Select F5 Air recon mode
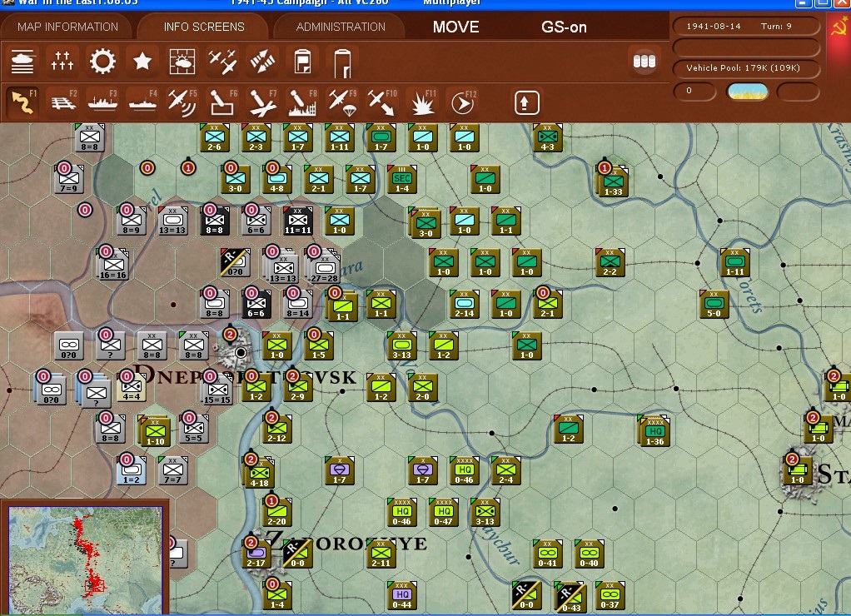 [x=183, y=102]
